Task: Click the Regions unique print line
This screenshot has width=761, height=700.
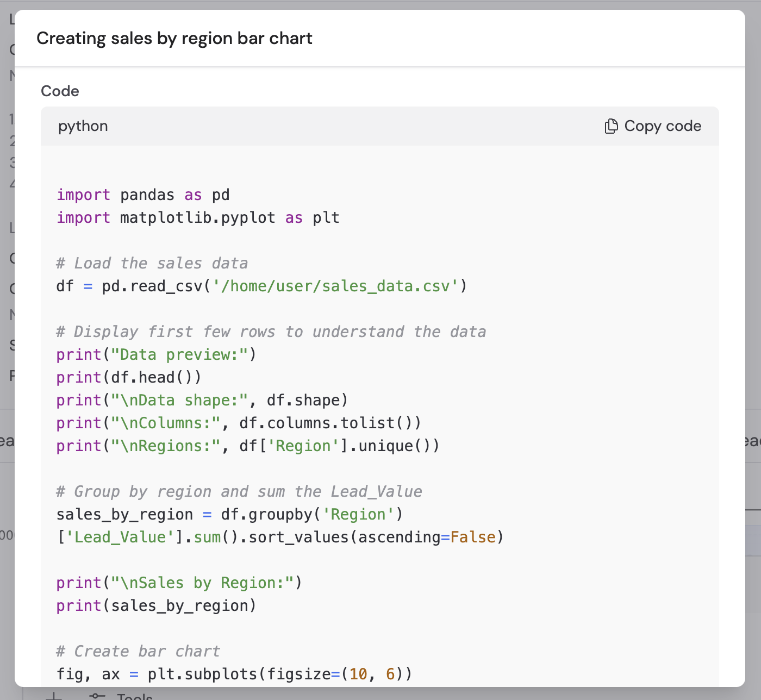Action: pos(247,445)
